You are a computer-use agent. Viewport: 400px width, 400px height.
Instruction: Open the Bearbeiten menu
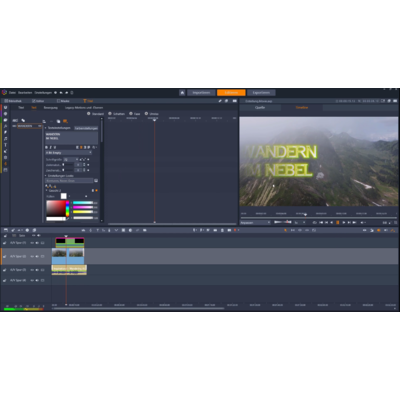coord(25,93)
